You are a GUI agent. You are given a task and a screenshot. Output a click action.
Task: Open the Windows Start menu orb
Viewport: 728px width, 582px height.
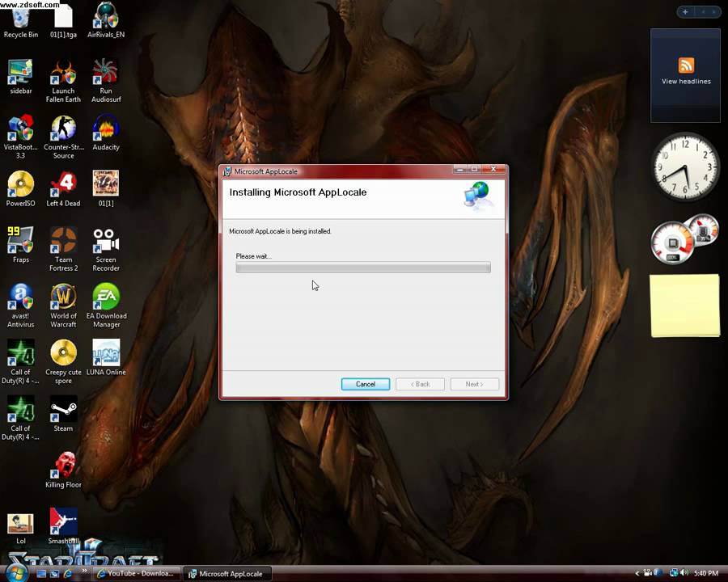pos(17,573)
